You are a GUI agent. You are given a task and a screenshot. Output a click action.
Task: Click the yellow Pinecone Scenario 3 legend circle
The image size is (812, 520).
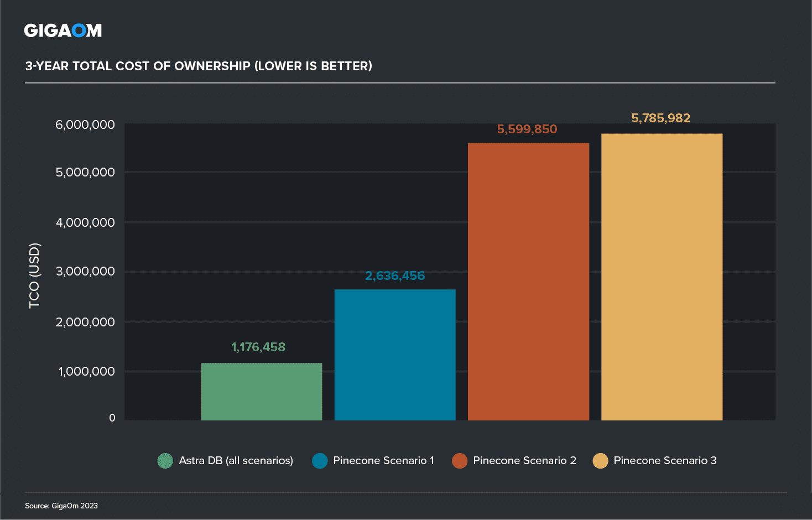click(x=600, y=461)
